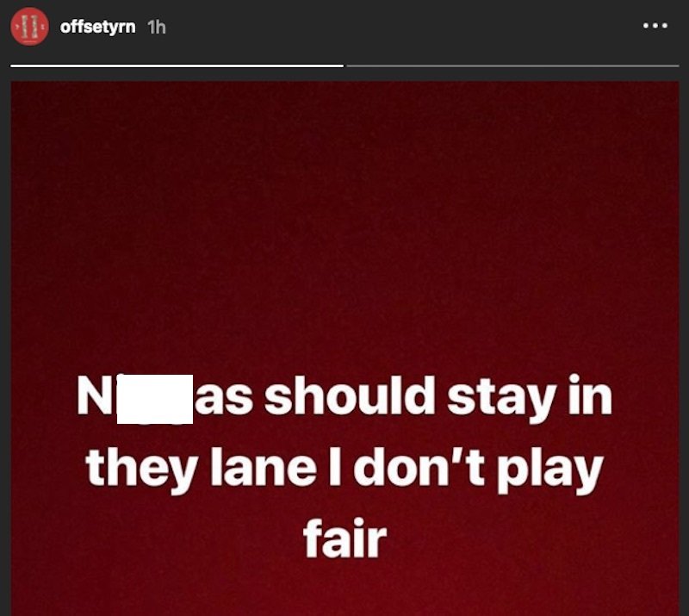689x616 pixels.
Task: Click the word 'lane' in the story
Action: tap(264, 468)
